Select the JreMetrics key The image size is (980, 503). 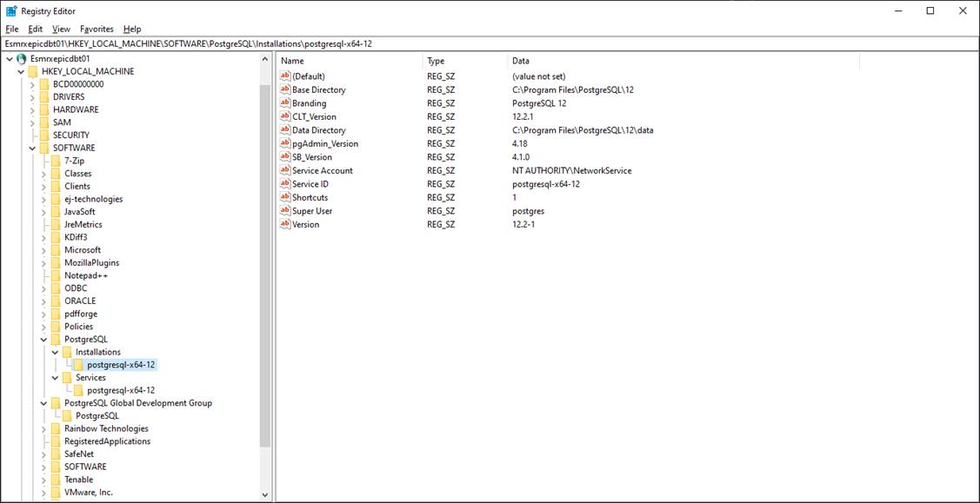tap(83, 224)
